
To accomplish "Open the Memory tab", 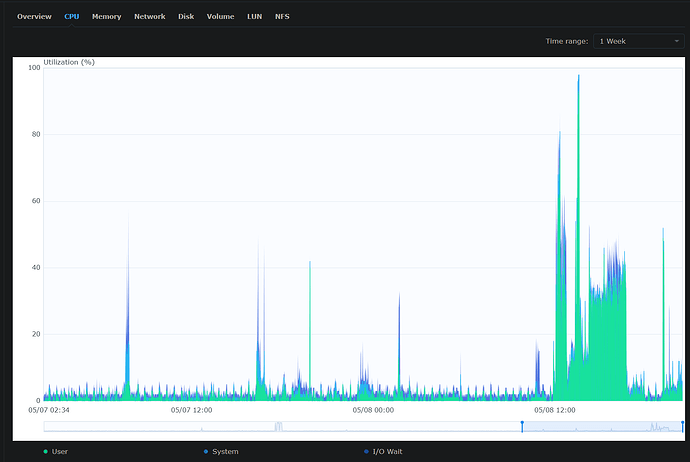I will (106, 17).
